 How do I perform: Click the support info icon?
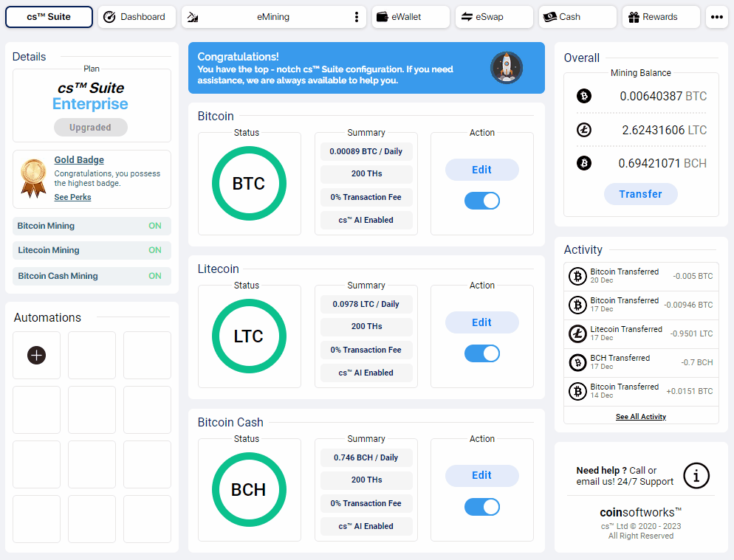(x=696, y=476)
